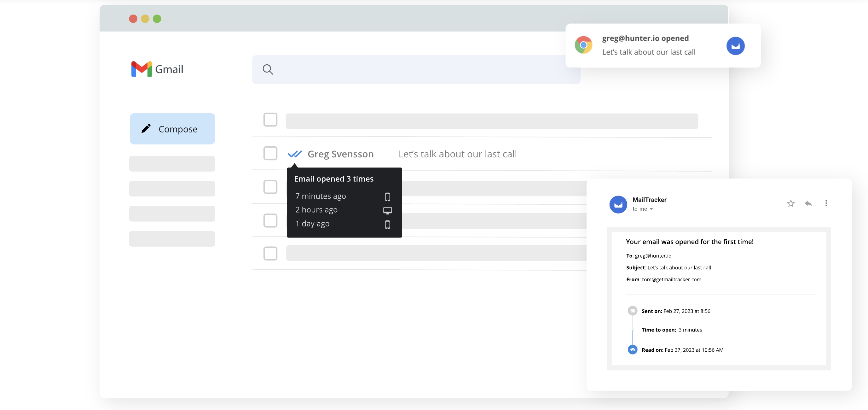Click the Chrome icon in the notification

[x=584, y=45]
